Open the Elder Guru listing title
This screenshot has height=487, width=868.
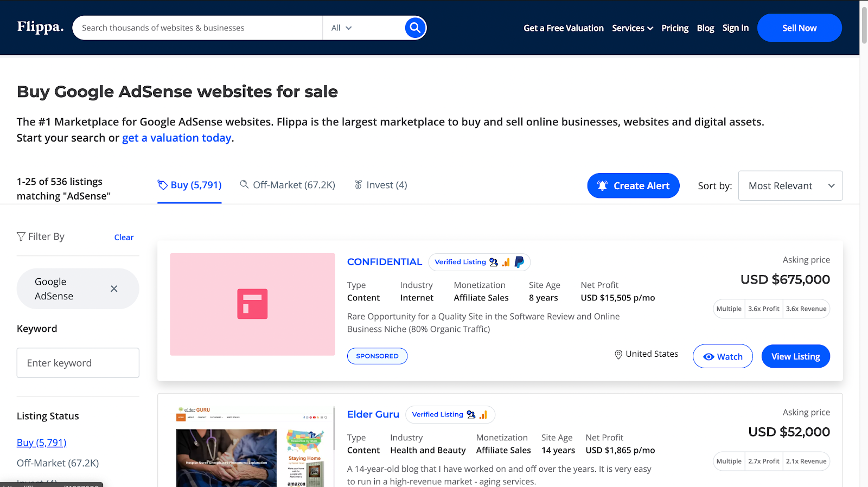tap(373, 414)
